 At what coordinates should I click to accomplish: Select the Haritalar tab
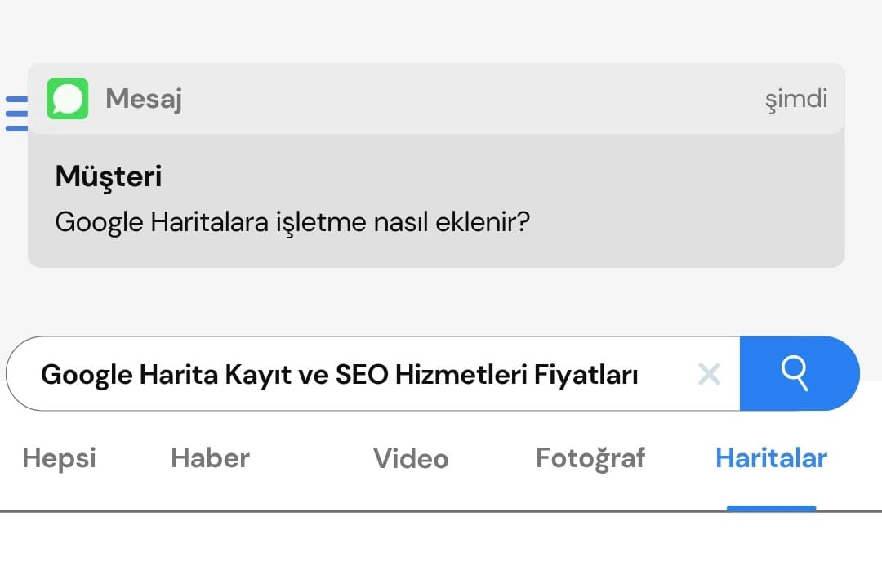point(771,458)
